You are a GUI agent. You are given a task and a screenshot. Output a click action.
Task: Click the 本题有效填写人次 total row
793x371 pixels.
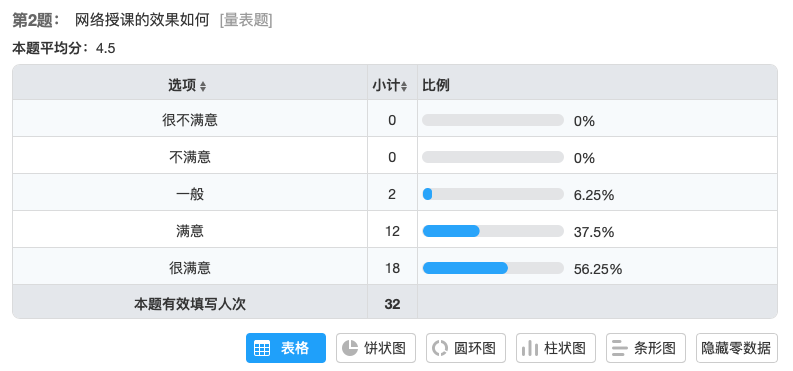coord(395,304)
